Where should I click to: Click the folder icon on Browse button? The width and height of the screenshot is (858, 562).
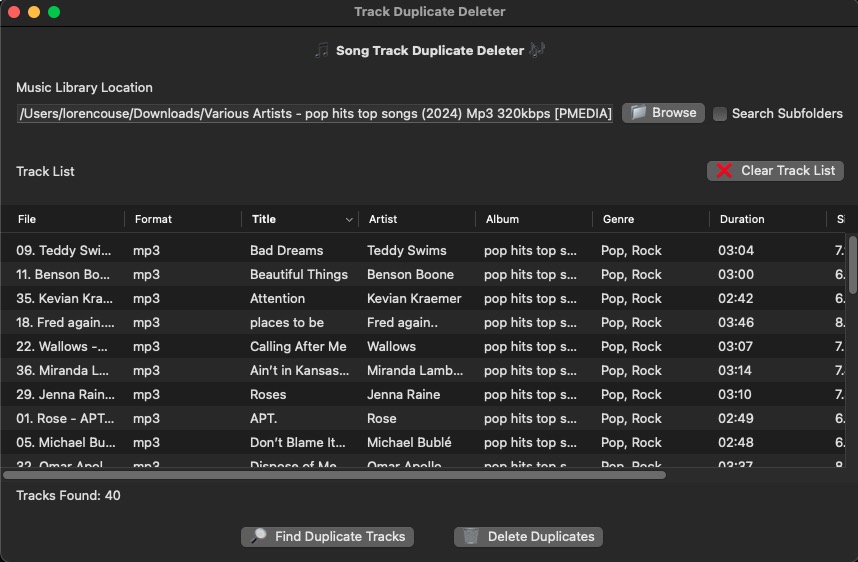pyautogui.click(x=639, y=113)
